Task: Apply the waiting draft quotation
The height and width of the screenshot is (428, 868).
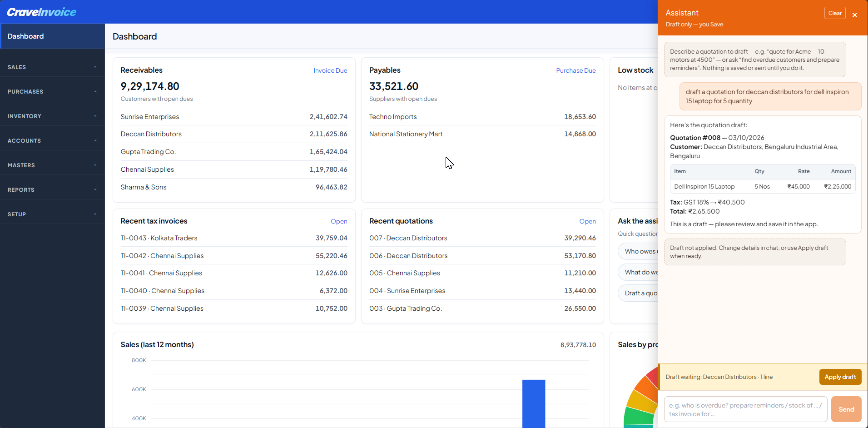Action: click(x=840, y=377)
